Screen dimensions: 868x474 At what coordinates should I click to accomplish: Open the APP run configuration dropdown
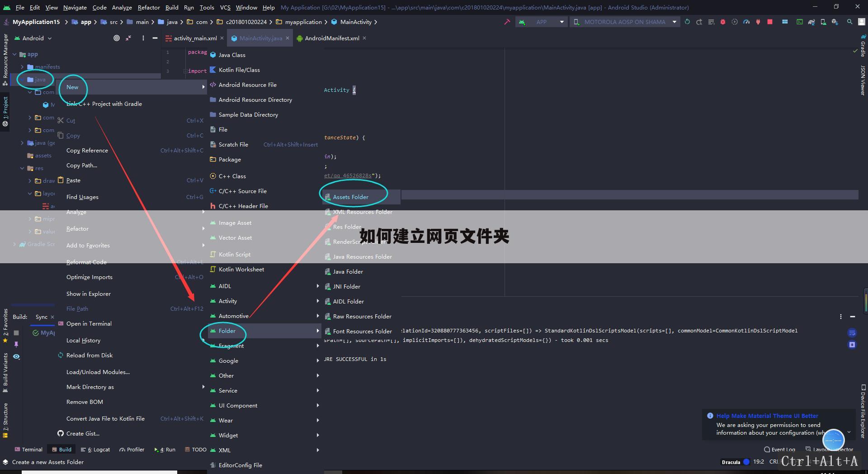(561, 22)
